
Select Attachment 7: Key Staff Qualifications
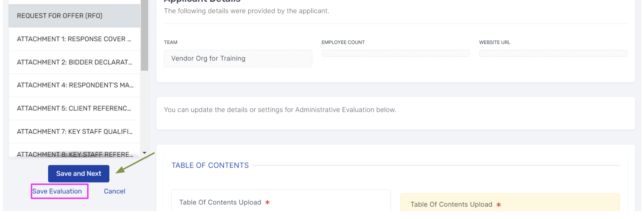[74, 132]
